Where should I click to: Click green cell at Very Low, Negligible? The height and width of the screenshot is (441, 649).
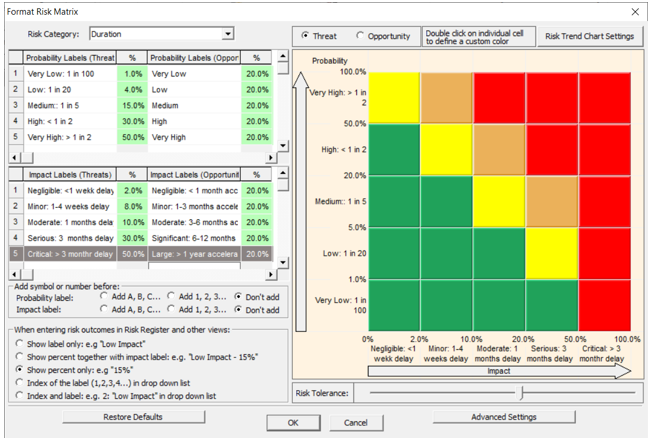coord(394,306)
